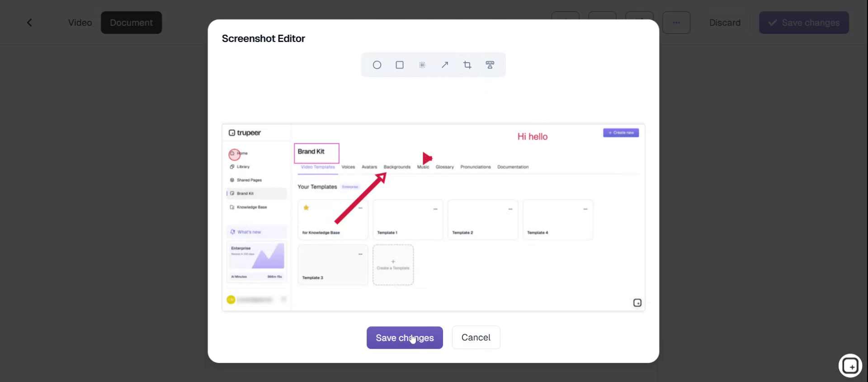Select the long red arrow annotation
The width and height of the screenshot is (868, 382).
359,199
